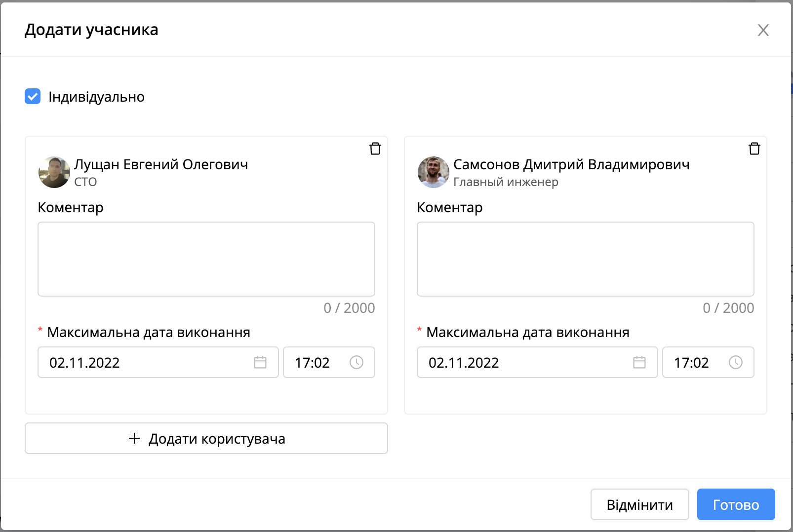Open date picker 02.11.2022 for Самсонов
Viewport: 793px width, 532px height.
(537, 362)
